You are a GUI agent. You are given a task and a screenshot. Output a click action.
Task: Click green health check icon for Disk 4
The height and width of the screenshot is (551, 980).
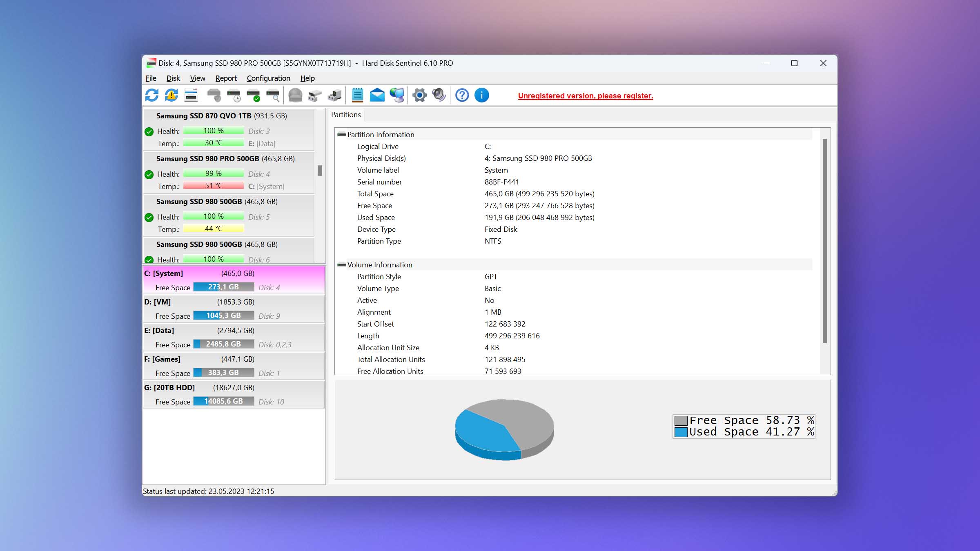tap(149, 174)
